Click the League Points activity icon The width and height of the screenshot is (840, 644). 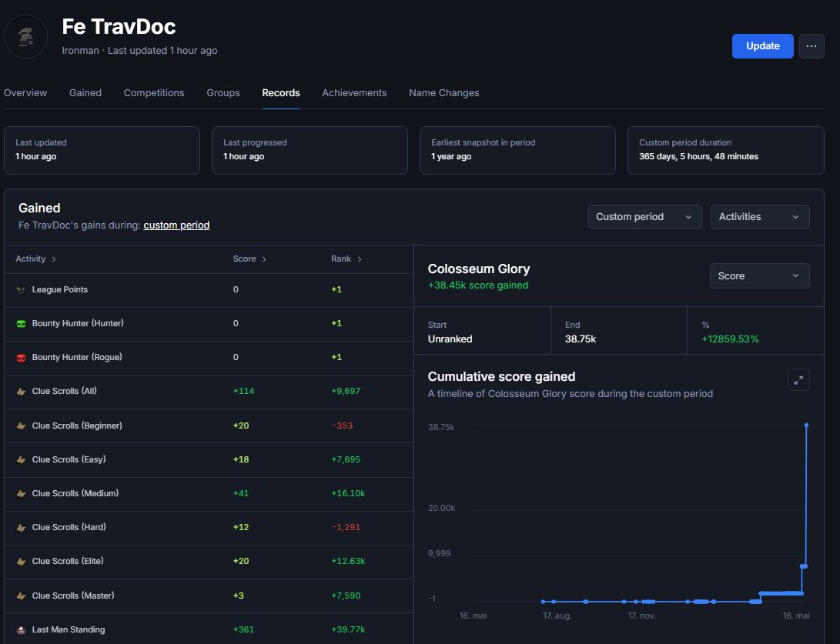click(21, 289)
